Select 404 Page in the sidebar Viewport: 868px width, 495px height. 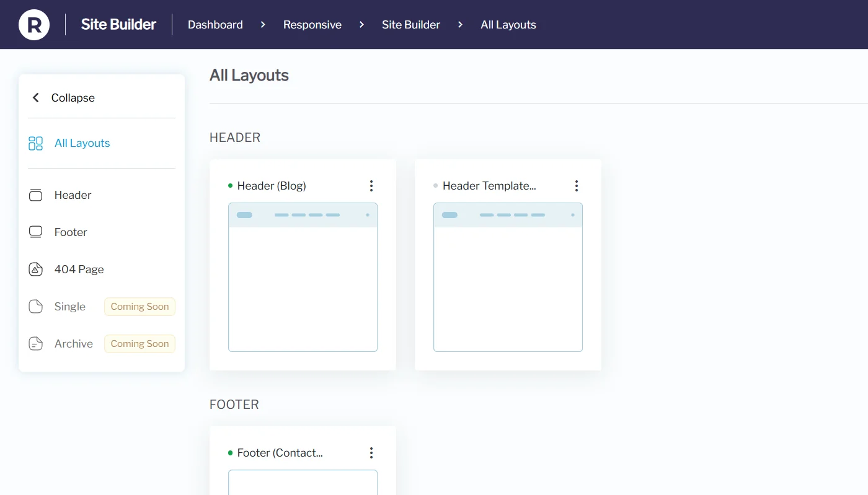click(79, 269)
